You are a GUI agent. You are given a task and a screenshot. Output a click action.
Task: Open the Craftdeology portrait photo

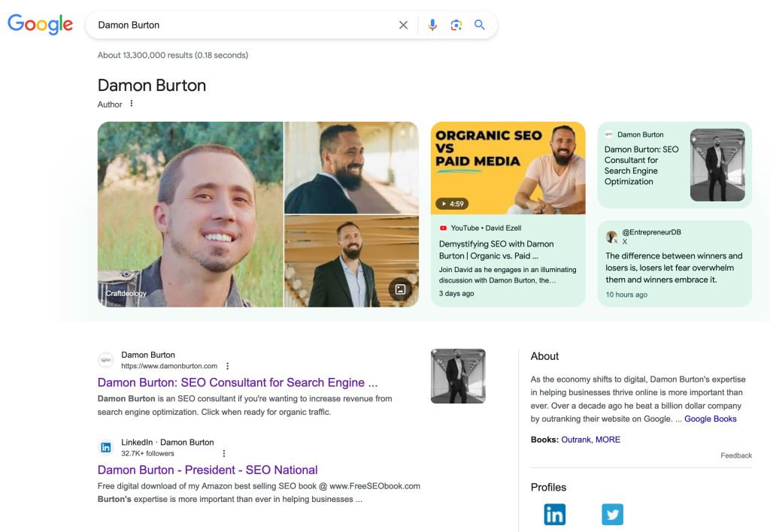pyautogui.click(x=190, y=214)
